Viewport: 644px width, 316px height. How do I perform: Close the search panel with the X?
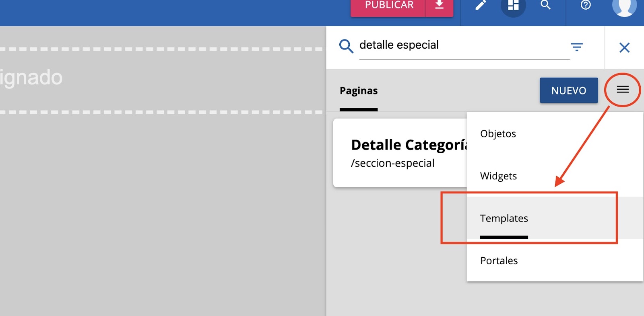pos(624,48)
